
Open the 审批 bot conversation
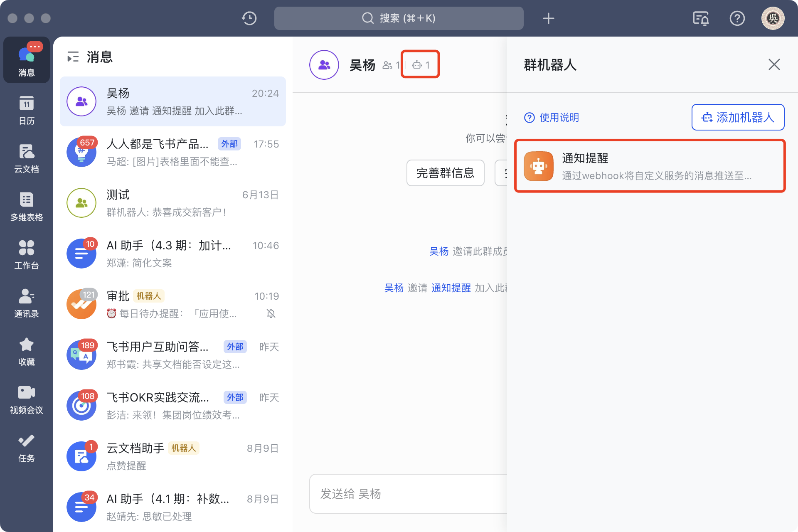pyautogui.click(x=173, y=304)
